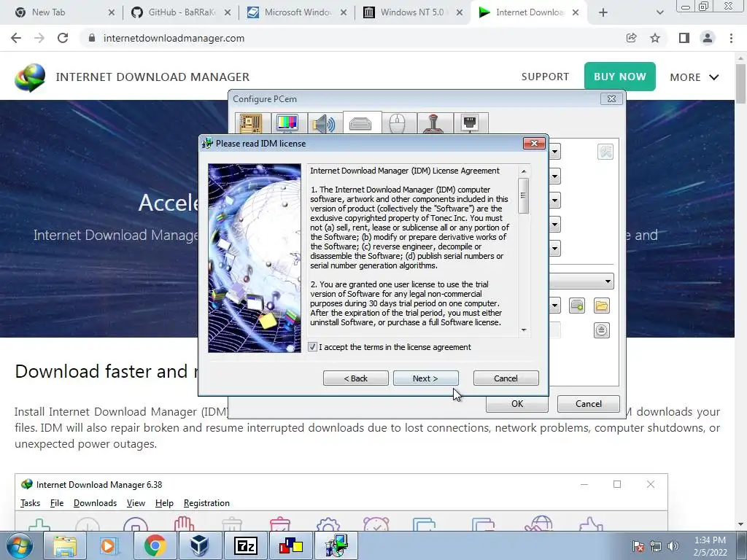
Task: Select the drives tab in Configure PCem
Action: [362, 122]
